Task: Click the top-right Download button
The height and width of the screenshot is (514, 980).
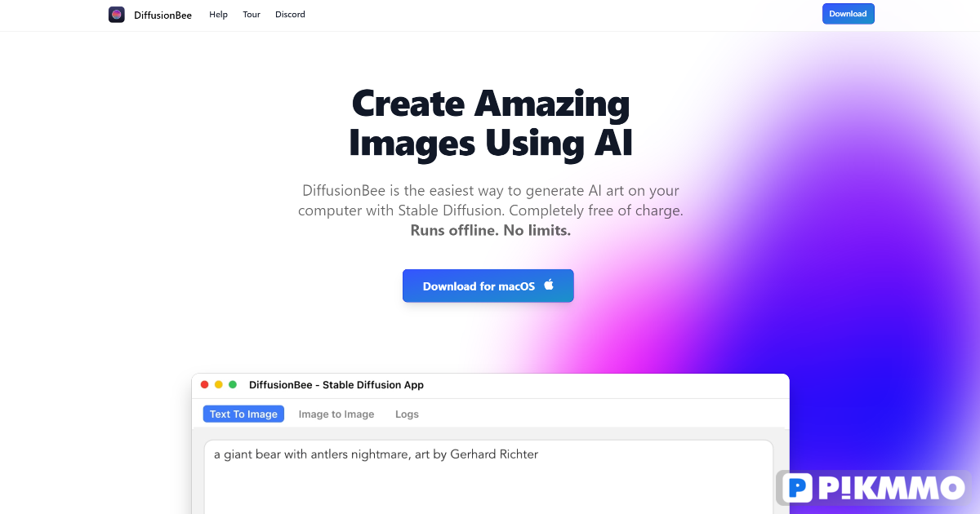Action: (x=848, y=14)
